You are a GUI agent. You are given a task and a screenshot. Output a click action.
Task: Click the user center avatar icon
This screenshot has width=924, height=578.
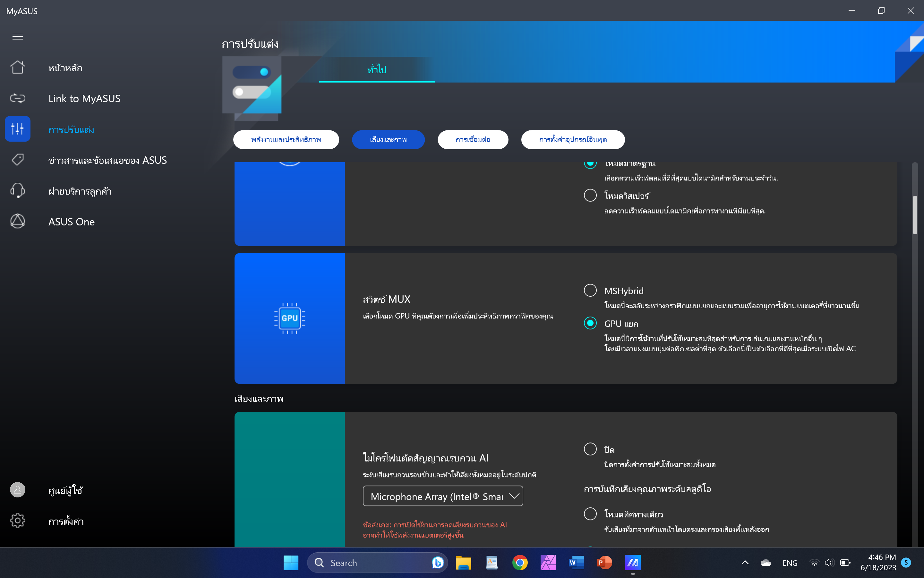click(x=18, y=490)
